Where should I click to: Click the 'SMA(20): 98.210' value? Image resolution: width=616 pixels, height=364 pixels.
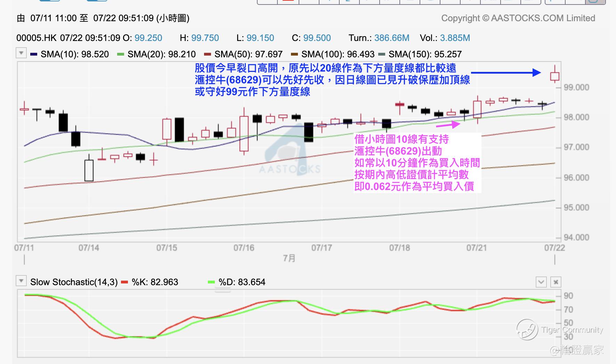(x=162, y=55)
